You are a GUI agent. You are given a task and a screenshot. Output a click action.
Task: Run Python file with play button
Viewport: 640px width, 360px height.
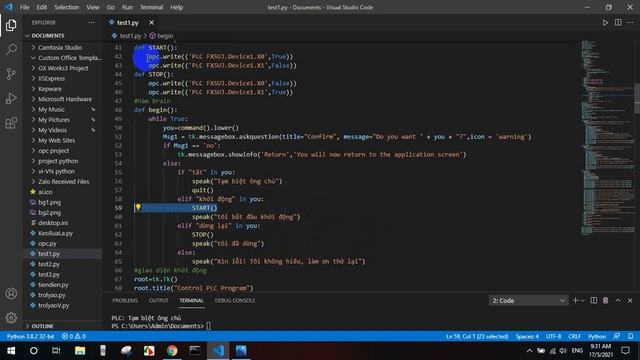click(x=605, y=23)
